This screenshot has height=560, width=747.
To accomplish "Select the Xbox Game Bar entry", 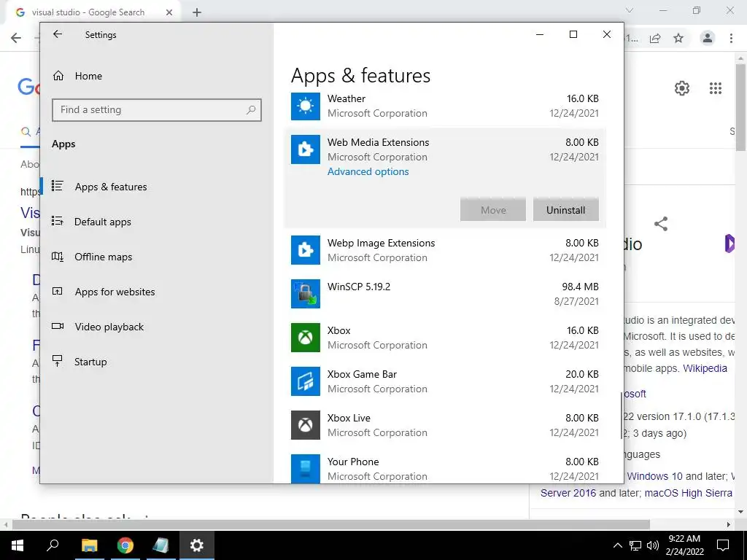I will 444,381.
